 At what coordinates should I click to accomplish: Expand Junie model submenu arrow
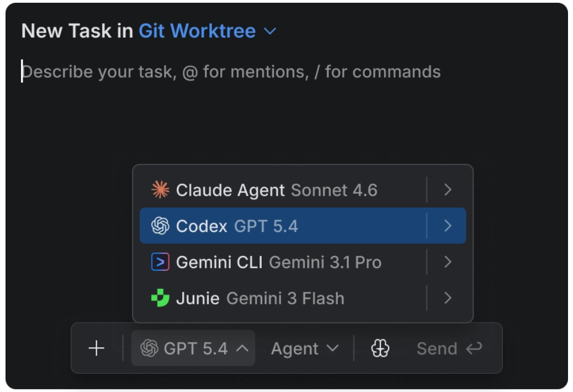point(448,298)
